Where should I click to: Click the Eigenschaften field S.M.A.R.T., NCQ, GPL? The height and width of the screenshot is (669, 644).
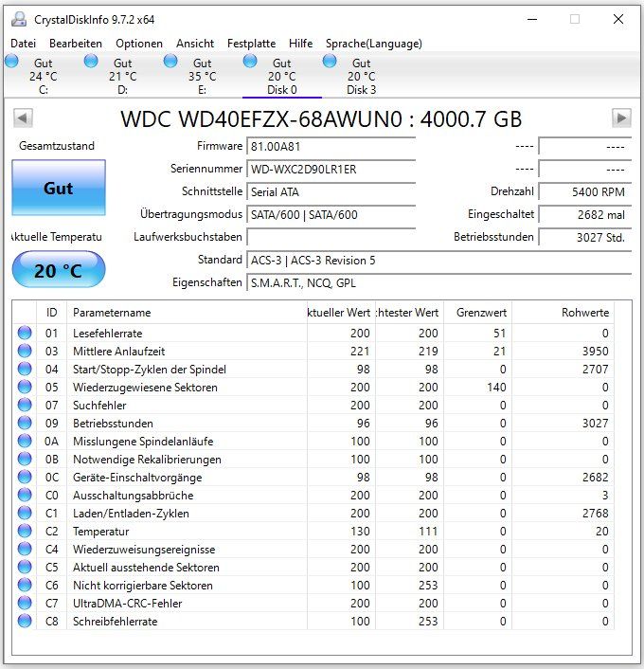pyautogui.click(x=438, y=283)
